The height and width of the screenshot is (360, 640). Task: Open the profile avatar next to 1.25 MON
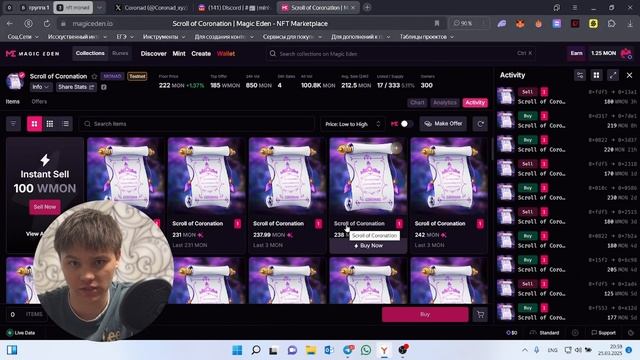(x=626, y=53)
